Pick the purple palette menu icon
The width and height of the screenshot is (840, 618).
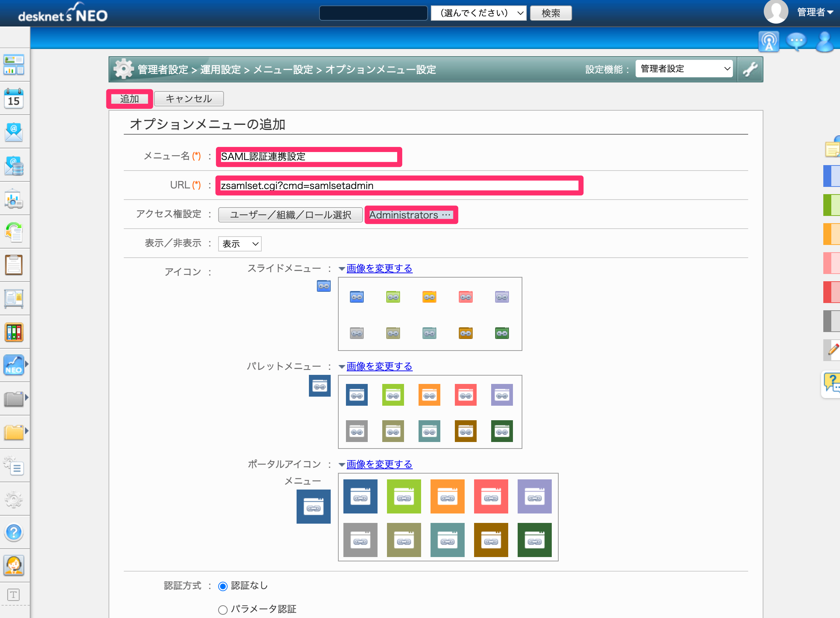click(502, 395)
